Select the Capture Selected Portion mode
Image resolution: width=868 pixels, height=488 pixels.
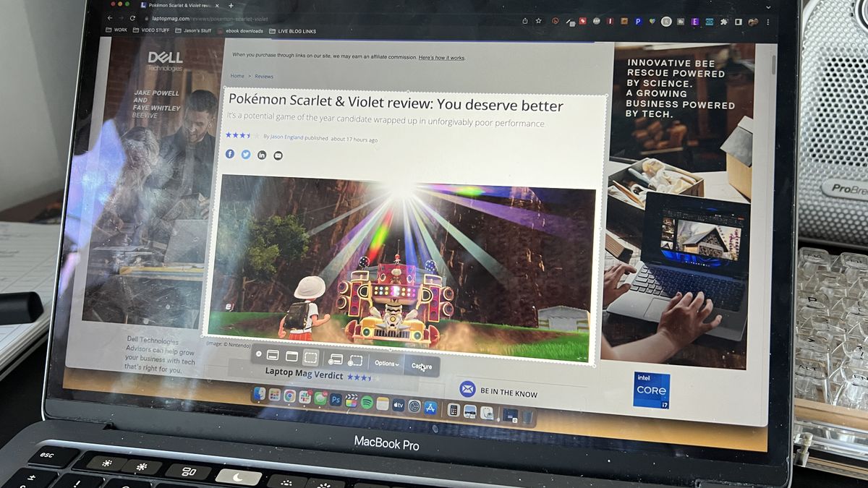click(x=310, y=356)
